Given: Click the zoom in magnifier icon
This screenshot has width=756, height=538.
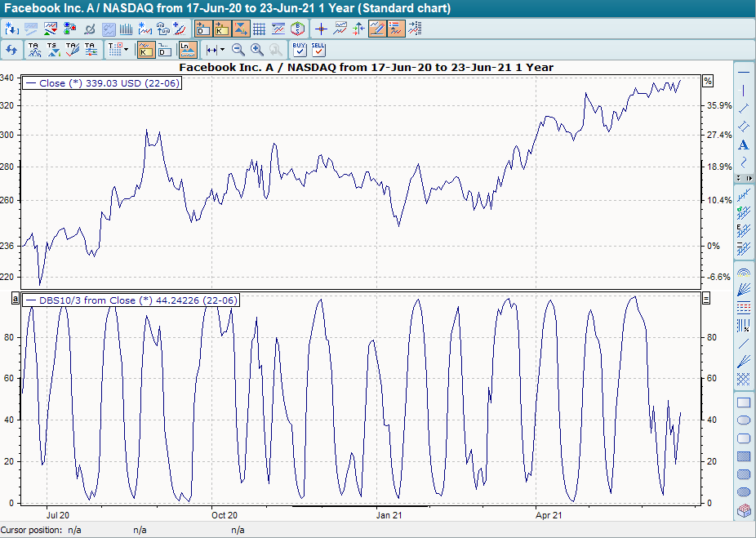Looking at the screenshot, I should point(256,49).
